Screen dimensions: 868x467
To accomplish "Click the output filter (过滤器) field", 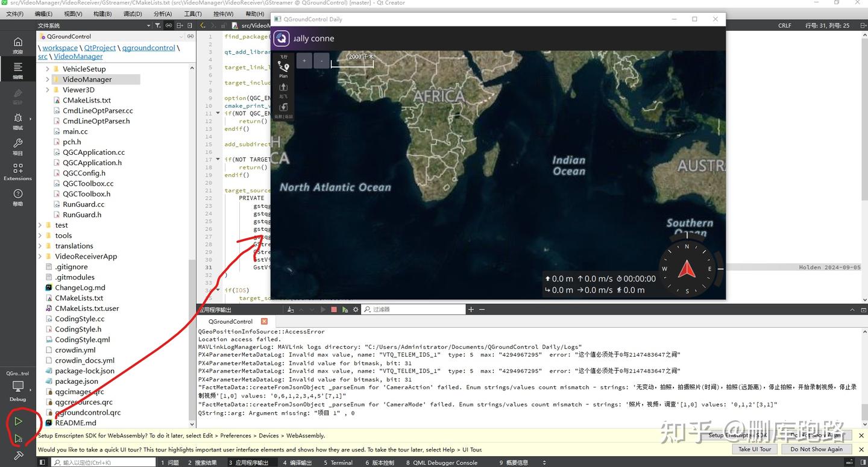I will [413, 310].
